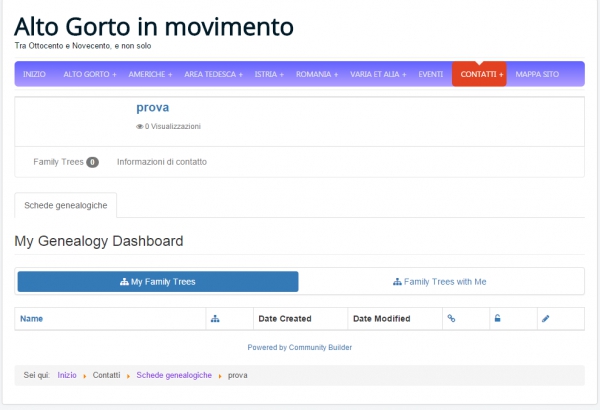600x410 pixels.
Task: Click the Inizio breadcrumb link
Action: 67,375
